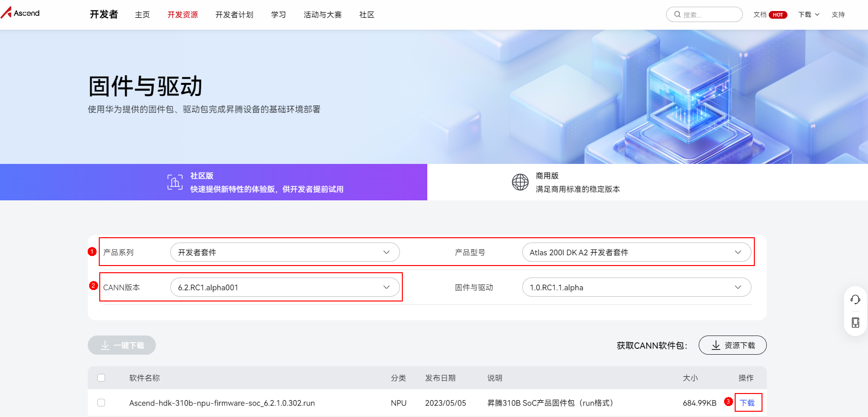Click 开发者 heading in navigation
Viewport: 868px width, 417px height.
pos(104,14)
